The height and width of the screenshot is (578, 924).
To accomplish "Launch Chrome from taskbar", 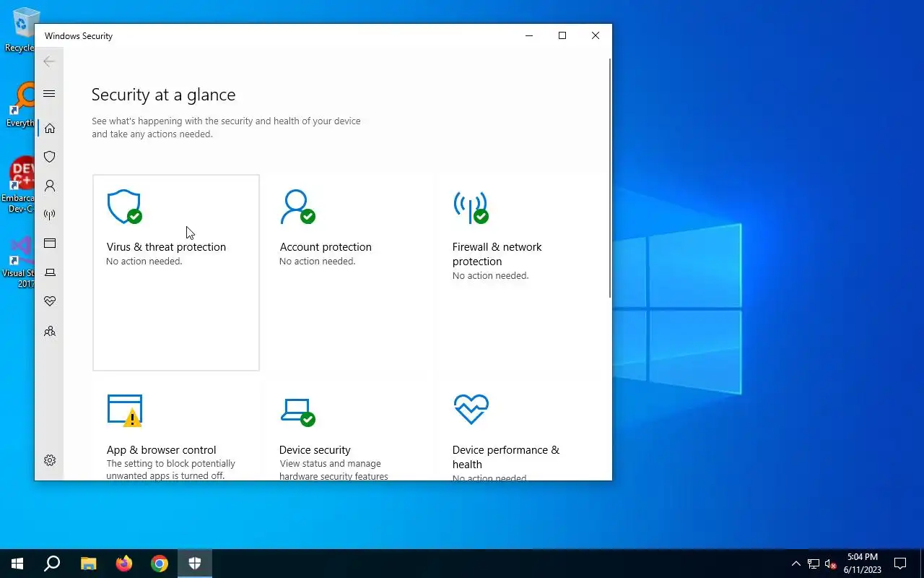I will (x=160, y=564).
